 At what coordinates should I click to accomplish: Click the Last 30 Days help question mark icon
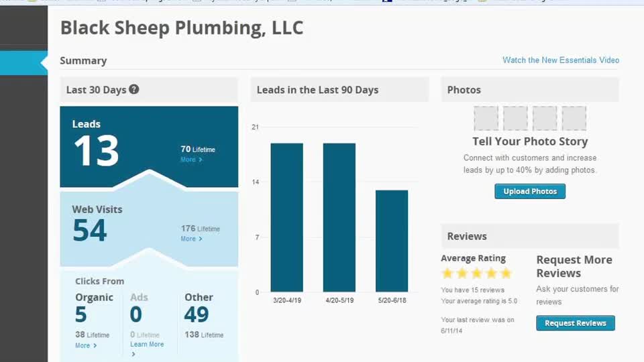[134, 89]
